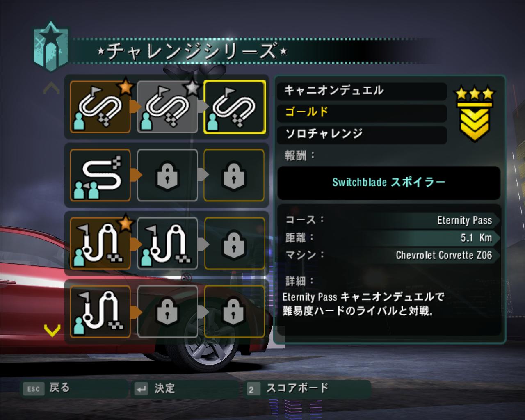Image resolution: width=525 pixels, height=420 pixels.
Task: Expand list downward with the yellow chevron
Action: [52, 330]
